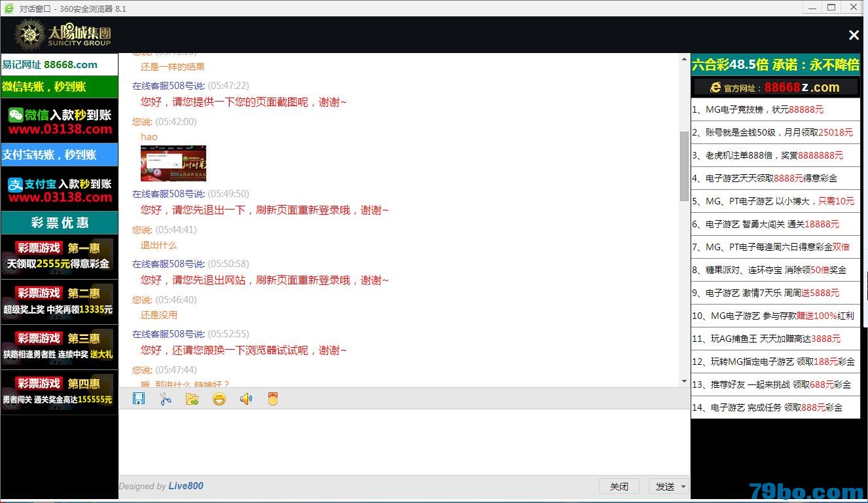868x503 pixels.
Task: Open the 彩票游戏 第三惠 promotion banner
Action: 60,347
